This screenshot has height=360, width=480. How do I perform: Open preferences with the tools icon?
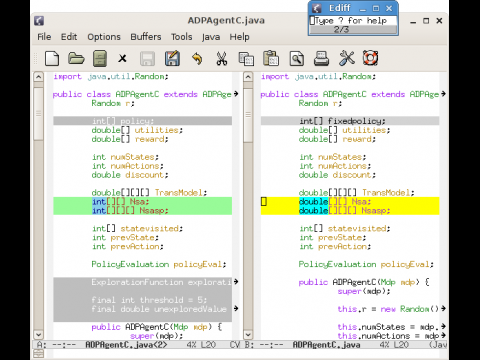(347, 58)
